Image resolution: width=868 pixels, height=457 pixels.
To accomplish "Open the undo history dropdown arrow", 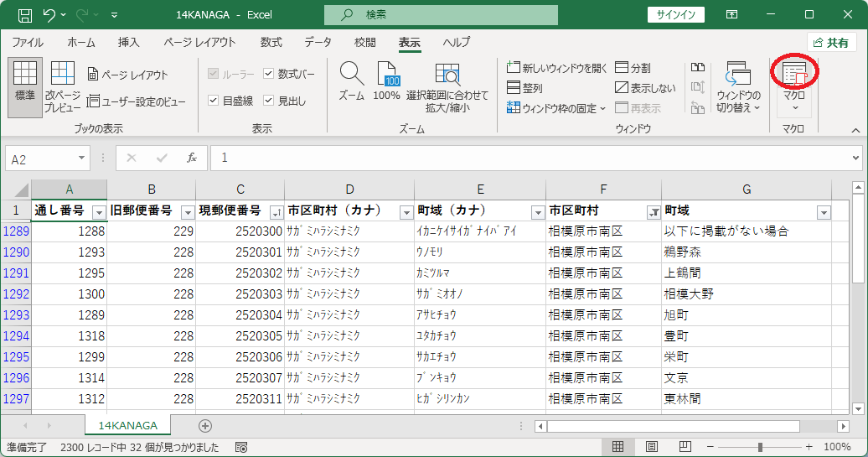I will 63,15.
